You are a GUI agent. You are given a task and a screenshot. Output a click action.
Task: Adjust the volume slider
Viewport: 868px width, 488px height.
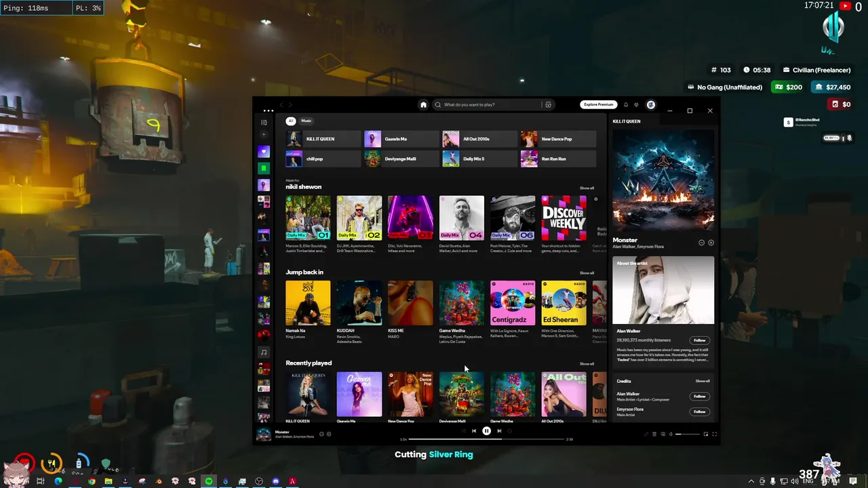(x=688, y=434)
